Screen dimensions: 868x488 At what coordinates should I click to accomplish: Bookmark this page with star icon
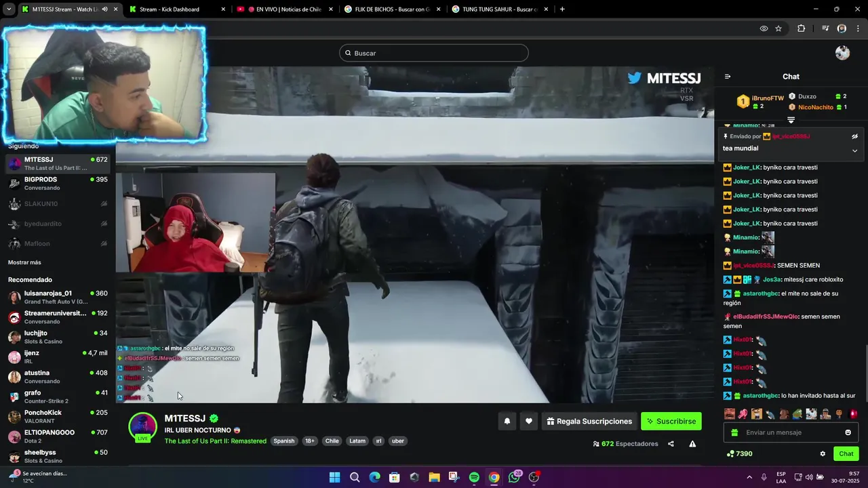778,28
